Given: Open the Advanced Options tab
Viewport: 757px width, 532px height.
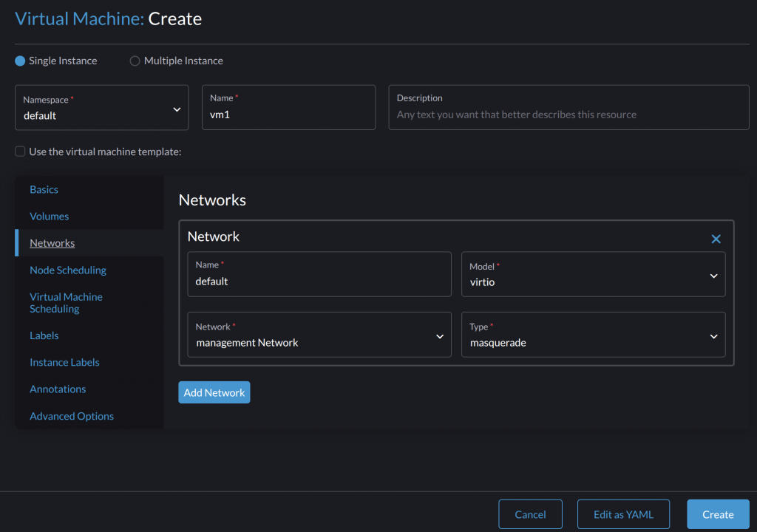Looking at the screenshot, I should click(72, 416).
